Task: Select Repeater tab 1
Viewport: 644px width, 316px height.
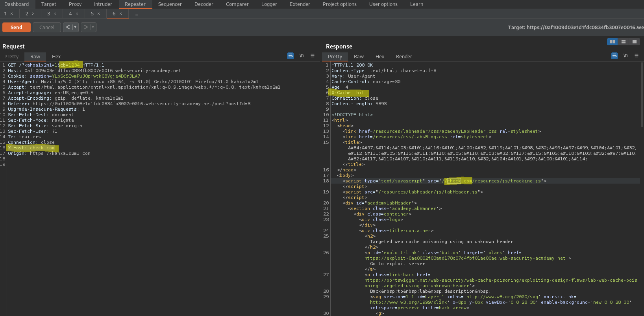Action: click(6, 14)
